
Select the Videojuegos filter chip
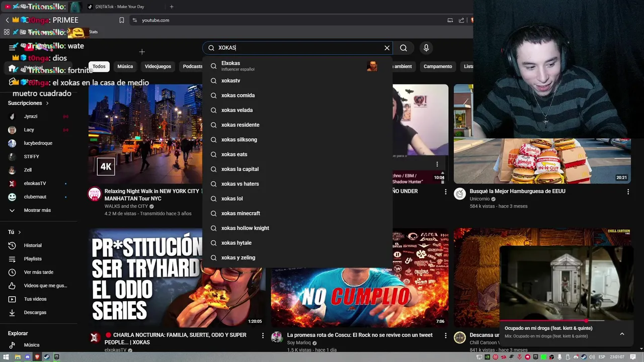click(x=158, y=66)
